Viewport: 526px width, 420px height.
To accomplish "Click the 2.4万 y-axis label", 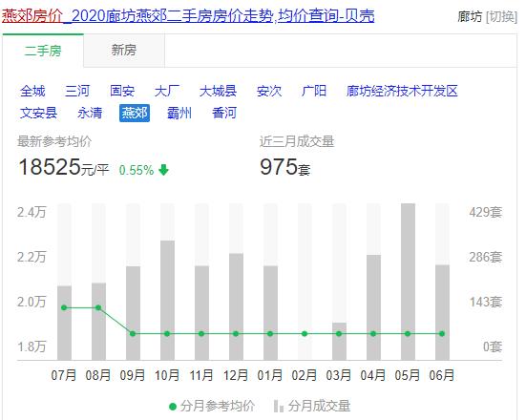I will pyautogui.click(x=32, y=212).
